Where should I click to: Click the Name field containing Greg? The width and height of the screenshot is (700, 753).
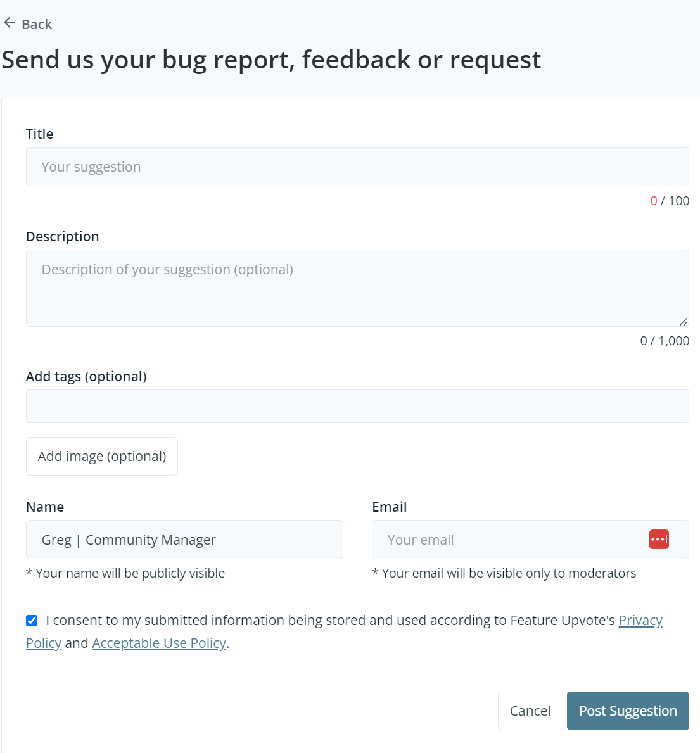pos(184,540)
